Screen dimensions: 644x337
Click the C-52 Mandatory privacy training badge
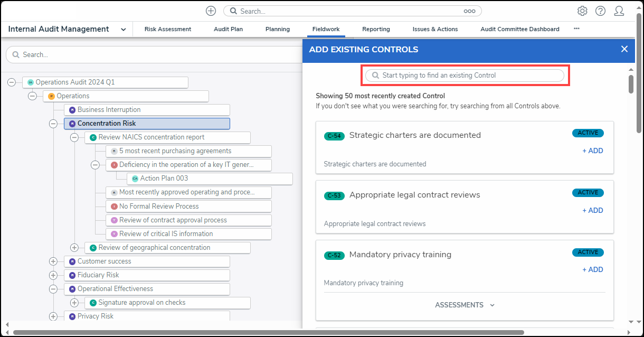point(334,255)
